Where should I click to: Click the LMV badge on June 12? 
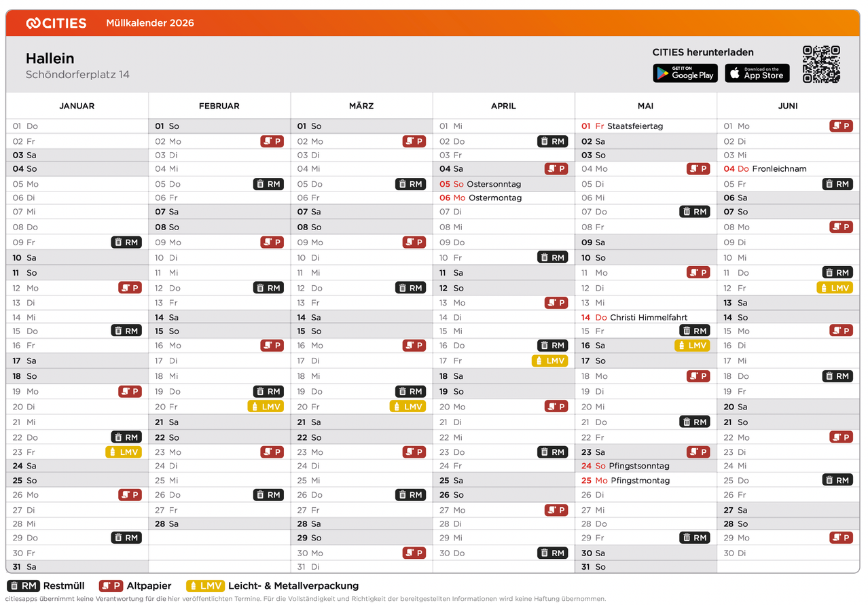pos(834,288)
